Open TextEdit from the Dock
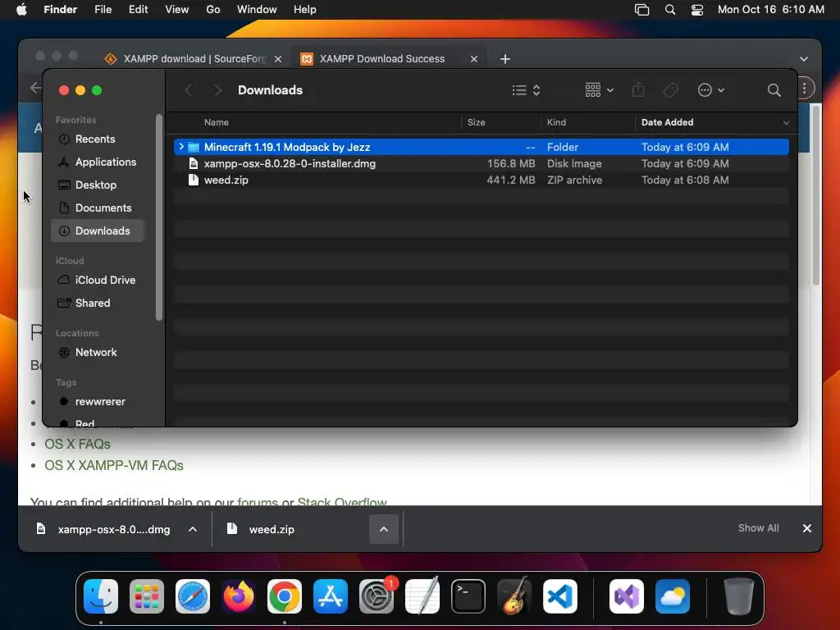This screenshot has height=630, width=840. pyautogui.click(x=422, y=596)
